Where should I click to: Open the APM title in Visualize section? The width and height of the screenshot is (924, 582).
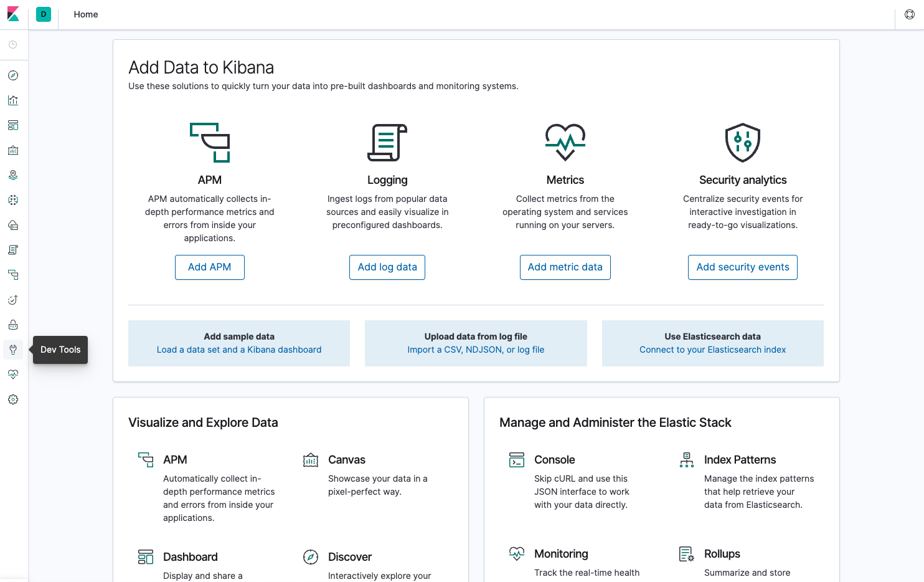tap(175, 460)
